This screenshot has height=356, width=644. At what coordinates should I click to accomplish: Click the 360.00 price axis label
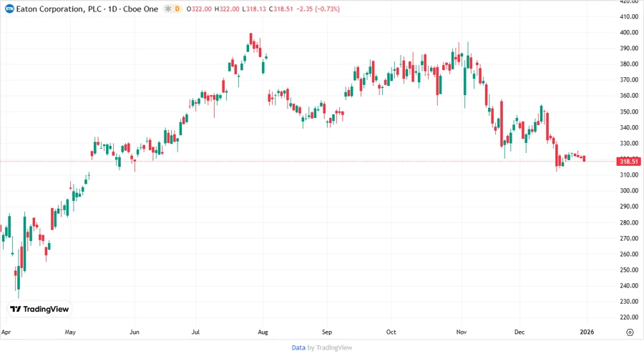629,96
